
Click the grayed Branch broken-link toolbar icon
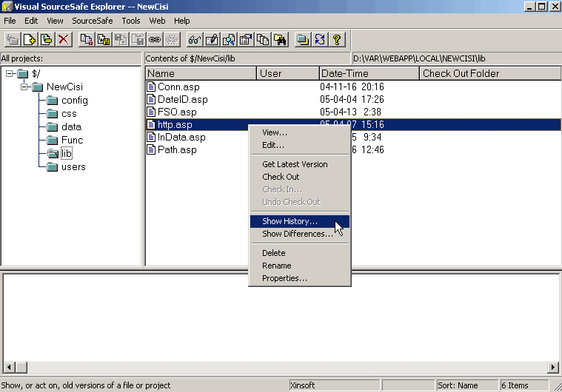[172, 40]
